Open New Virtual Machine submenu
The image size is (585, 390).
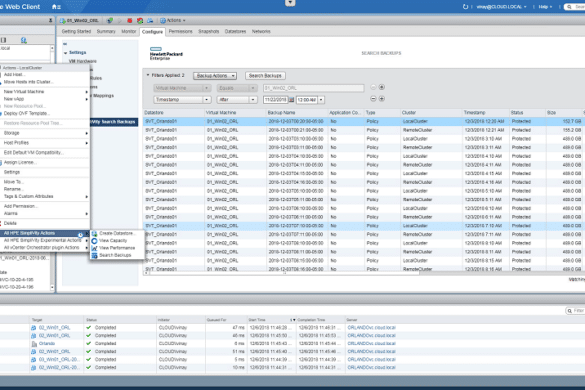[x=45, y=91]
